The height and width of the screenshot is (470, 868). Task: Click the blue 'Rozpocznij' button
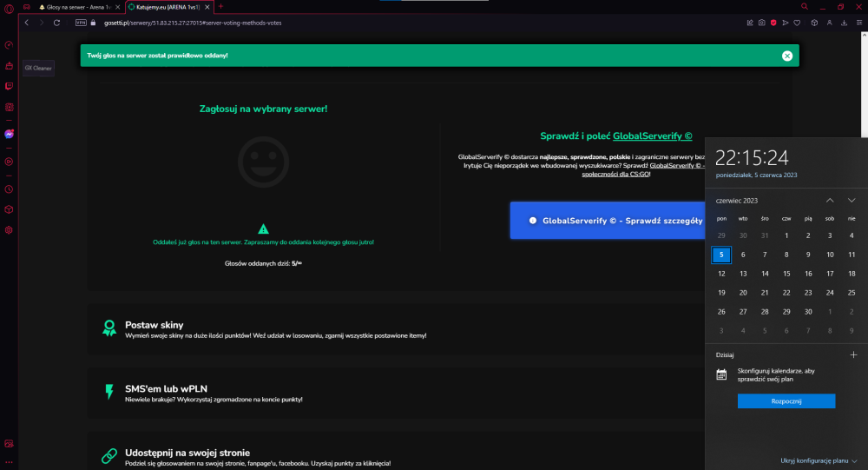786,401
